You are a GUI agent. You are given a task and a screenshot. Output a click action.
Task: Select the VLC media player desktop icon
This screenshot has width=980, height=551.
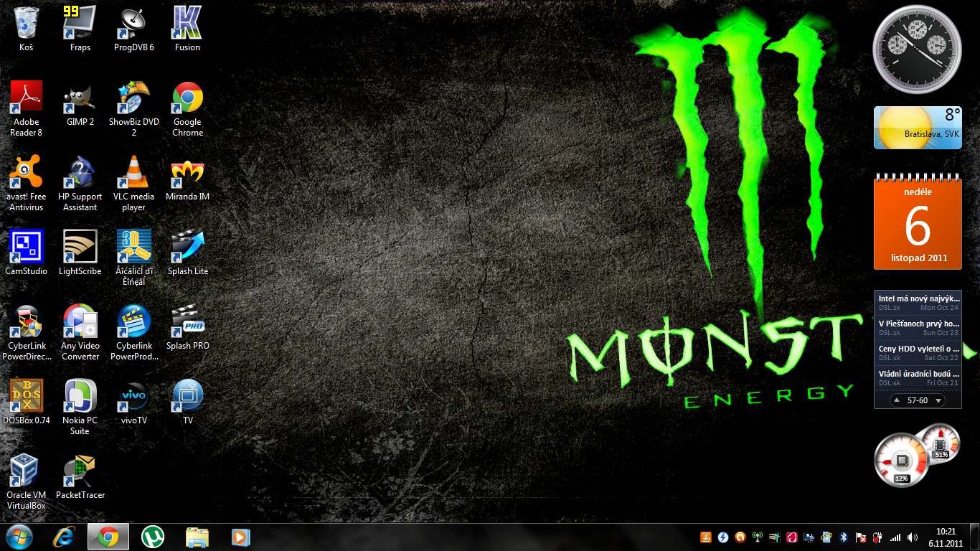(133, 174)
